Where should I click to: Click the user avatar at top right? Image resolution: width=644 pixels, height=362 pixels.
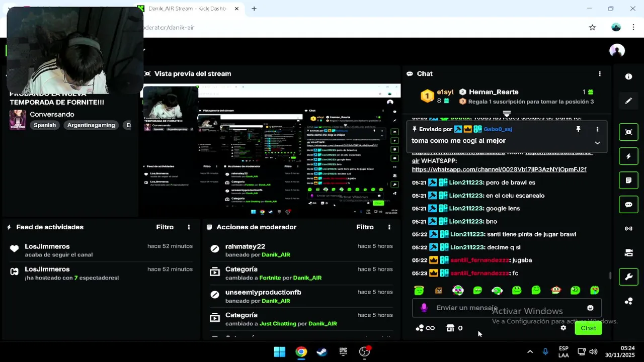coord(617,51)
